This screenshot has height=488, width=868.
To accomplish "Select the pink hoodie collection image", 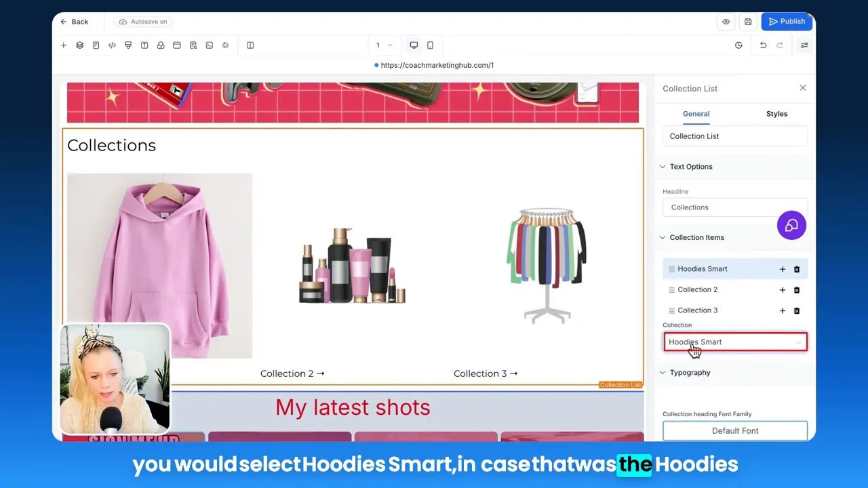I will click(159, 266).
